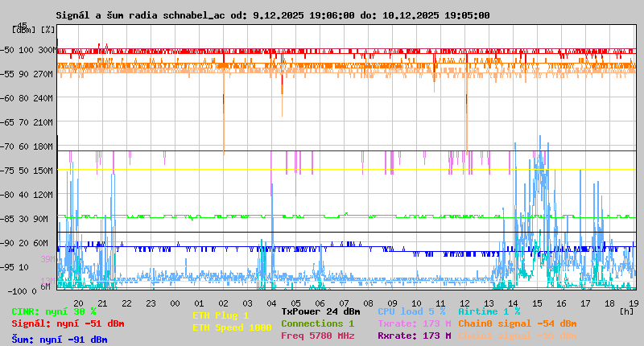Click hour '17' on the time axis
644x346 pixels.
[585, 303]
